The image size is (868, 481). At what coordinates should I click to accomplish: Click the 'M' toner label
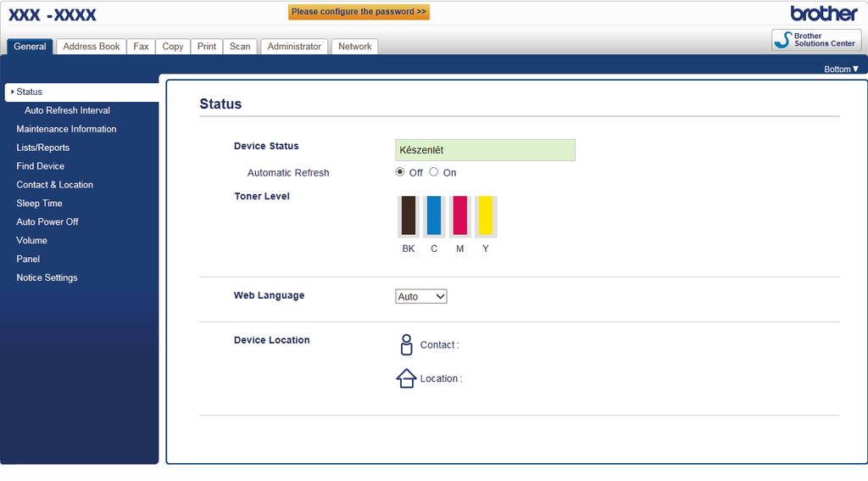point(460,249)
